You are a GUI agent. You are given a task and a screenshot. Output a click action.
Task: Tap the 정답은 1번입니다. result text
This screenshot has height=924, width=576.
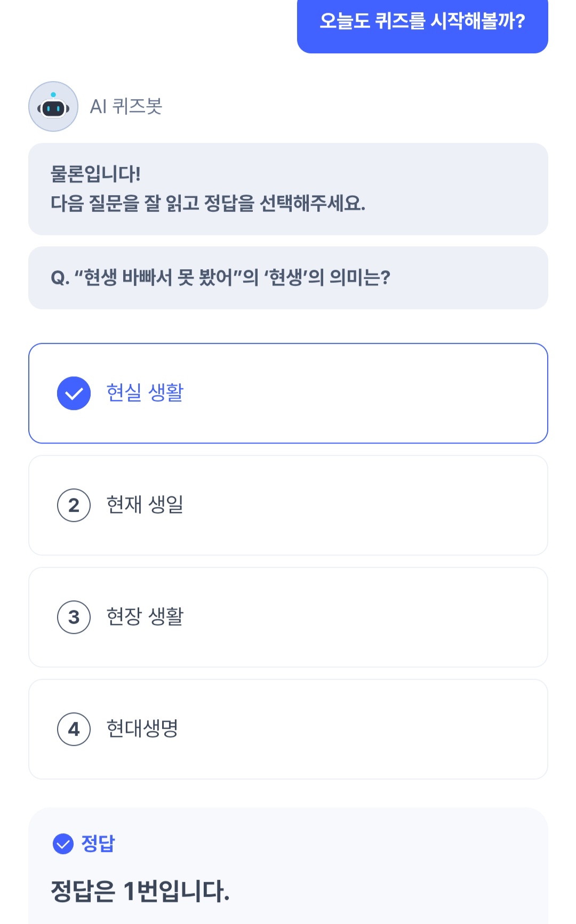pos(140,891)
